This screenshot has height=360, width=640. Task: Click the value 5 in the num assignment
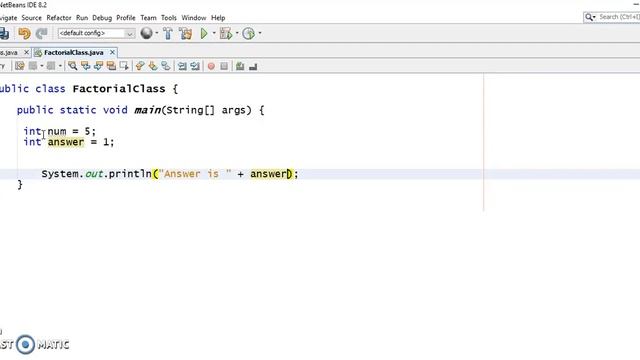coord(87,131)
